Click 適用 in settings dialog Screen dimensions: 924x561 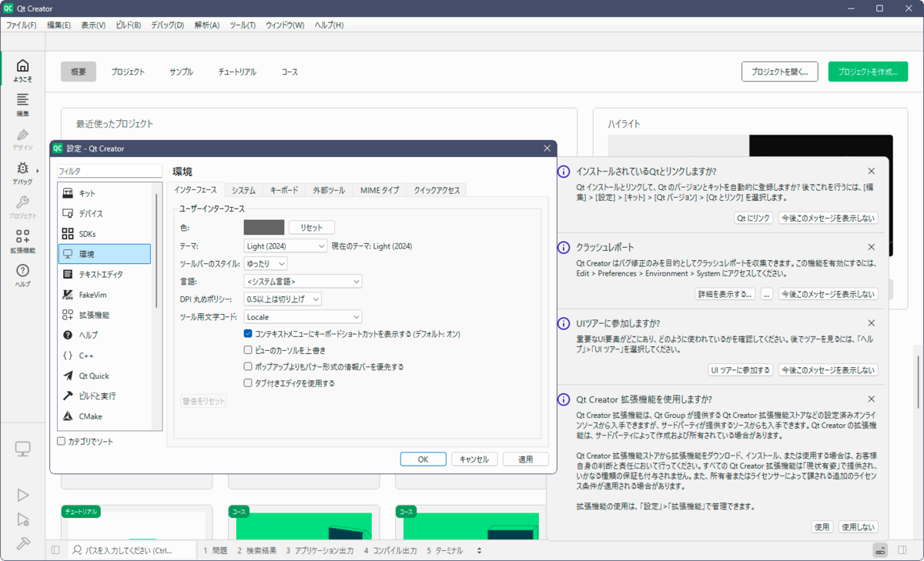525,459
